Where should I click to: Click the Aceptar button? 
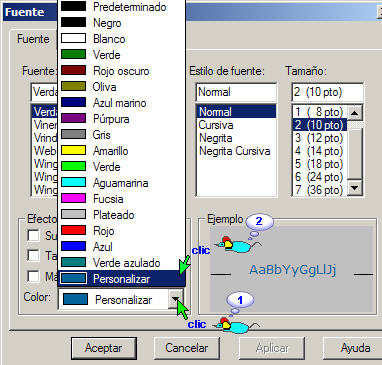pyautogui.click(x=104, y=348)
